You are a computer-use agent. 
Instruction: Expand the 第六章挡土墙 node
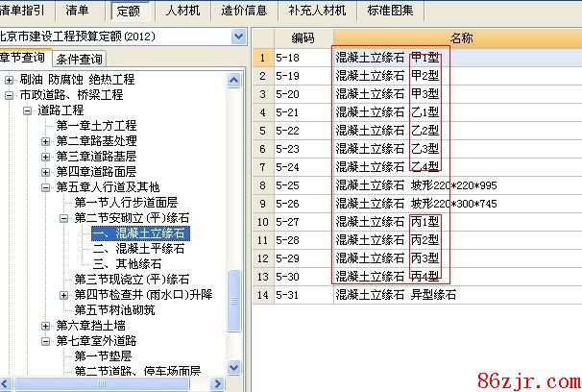[45, 326]
